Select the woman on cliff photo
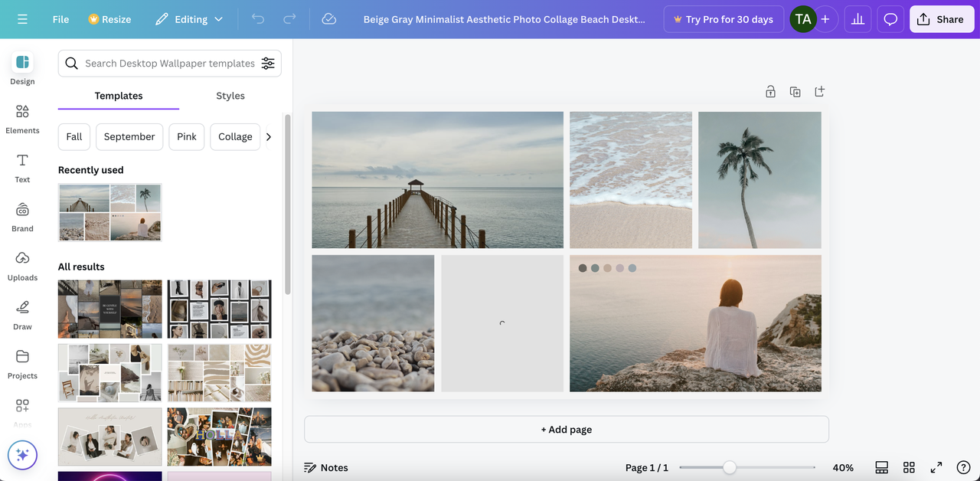This screenshot has height=481, width=980. point(695,323)
